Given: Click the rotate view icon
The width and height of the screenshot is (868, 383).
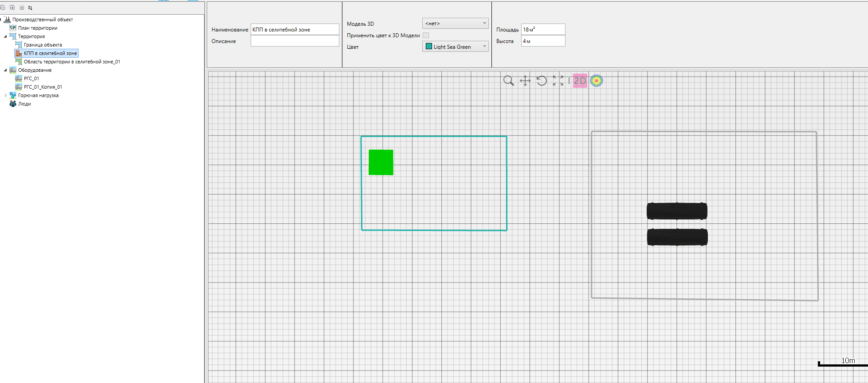Looking at the screenshot, I should coord(542,81).
